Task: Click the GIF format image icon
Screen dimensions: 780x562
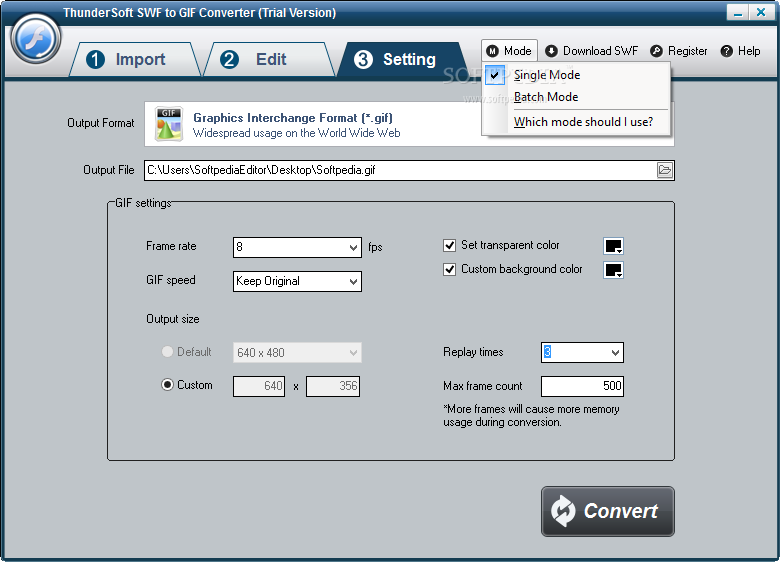Action: (169, 124)
